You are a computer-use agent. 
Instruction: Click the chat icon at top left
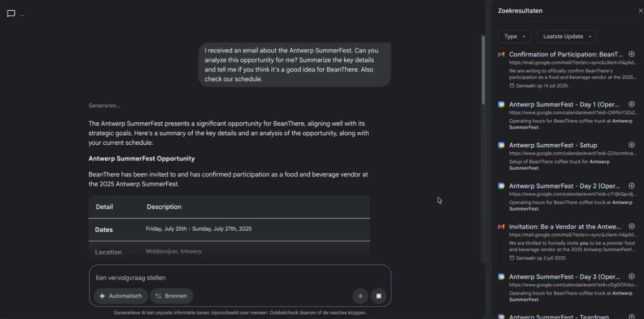pyautogui.click(x=11, y=14)
